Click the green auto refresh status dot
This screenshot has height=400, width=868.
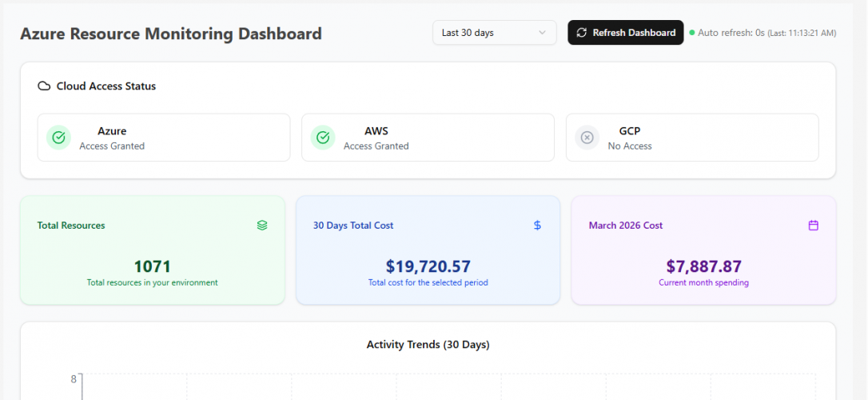pos(691,33)
